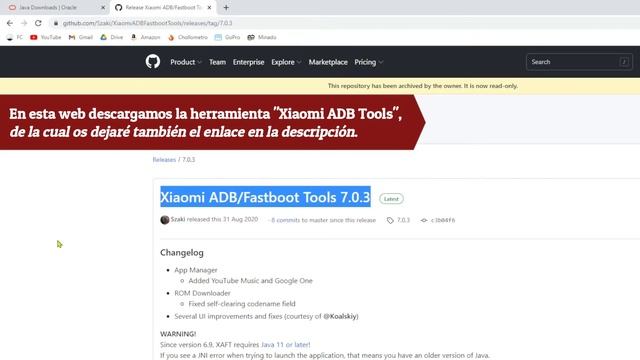Open the Chollometro bookmark

[188, 37]
